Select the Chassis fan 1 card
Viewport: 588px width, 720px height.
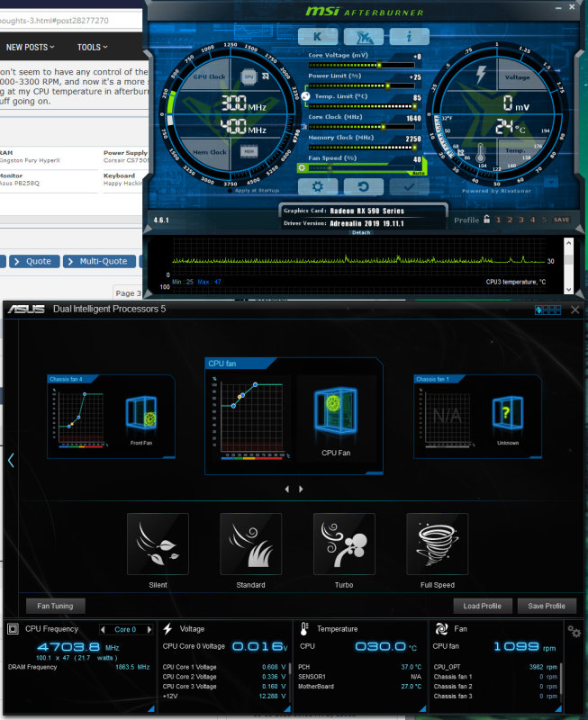coord(478,417)
